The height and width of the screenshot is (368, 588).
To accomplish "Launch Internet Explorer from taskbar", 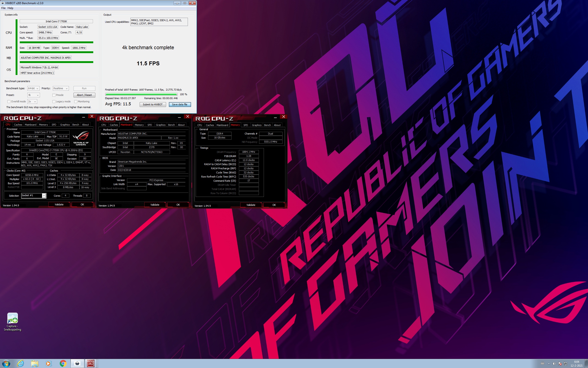I will tap(21, 363).
